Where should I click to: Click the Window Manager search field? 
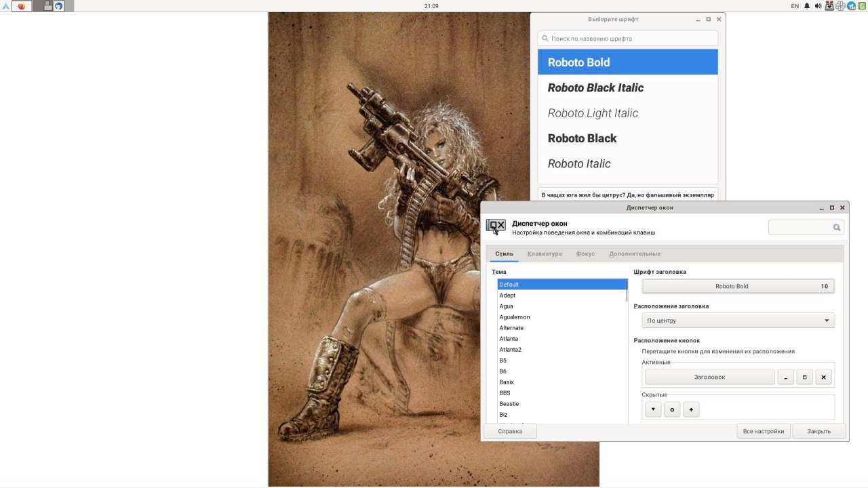(806, 228)
